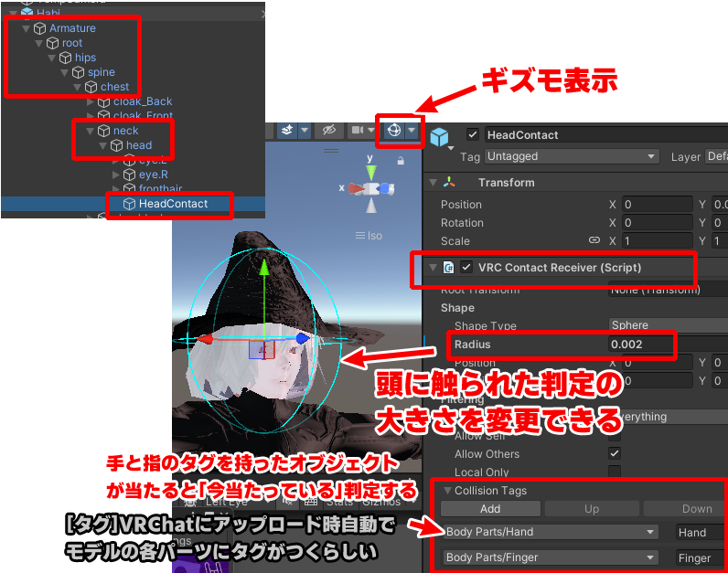Viewport: 728px width, 573px height.
Task: Select root object in the Hierarchy
Action: [x=72, y=43]
